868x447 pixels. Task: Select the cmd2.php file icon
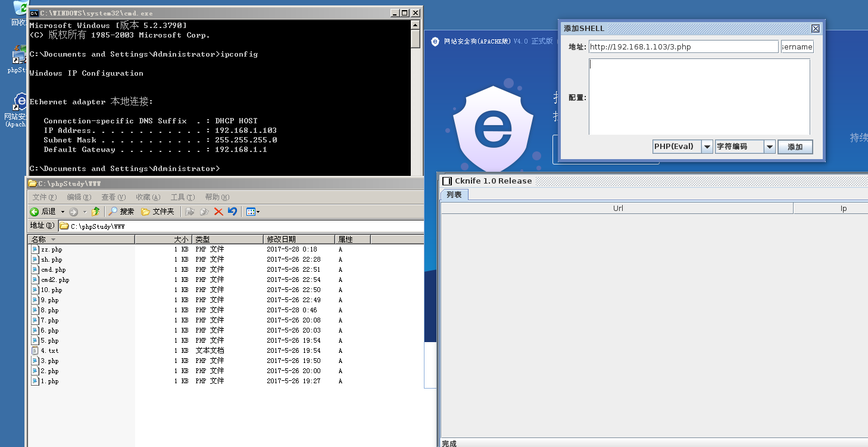click(35, 280)
